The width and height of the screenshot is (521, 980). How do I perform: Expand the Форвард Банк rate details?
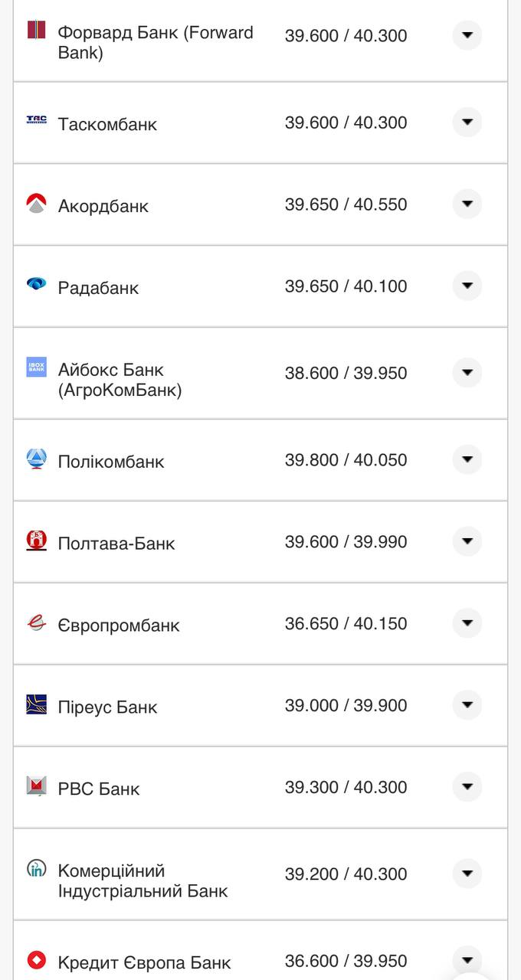point(467,35)
